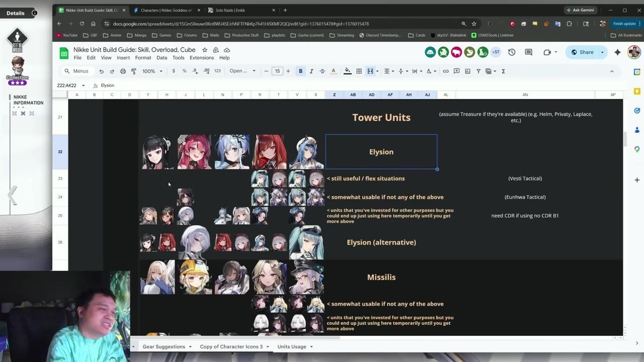Switch to Copy of Character Icons 3 tab
This screenshot has width=644, height=362.
(231, 346)
